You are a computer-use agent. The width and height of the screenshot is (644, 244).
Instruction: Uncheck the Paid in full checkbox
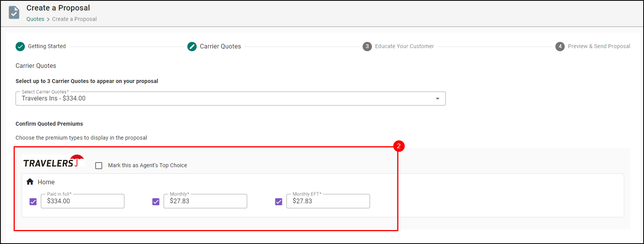(x=33, y=202)
